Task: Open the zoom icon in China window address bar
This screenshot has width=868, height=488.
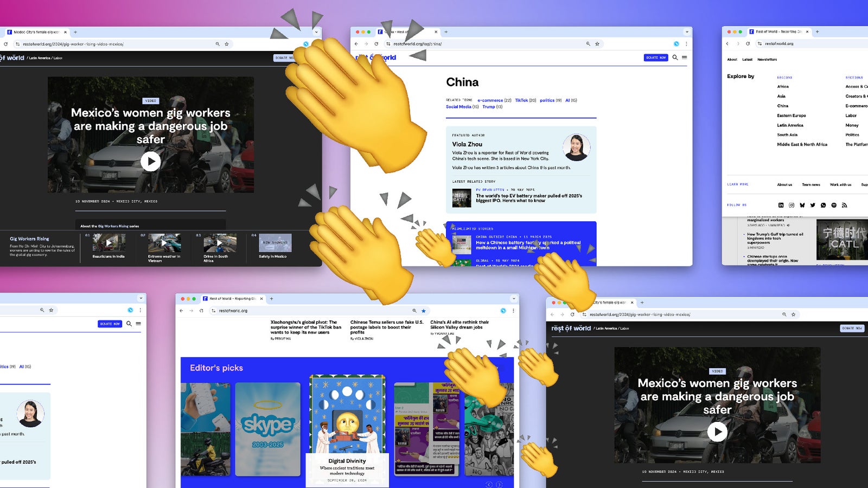Action: click(588, 44)
